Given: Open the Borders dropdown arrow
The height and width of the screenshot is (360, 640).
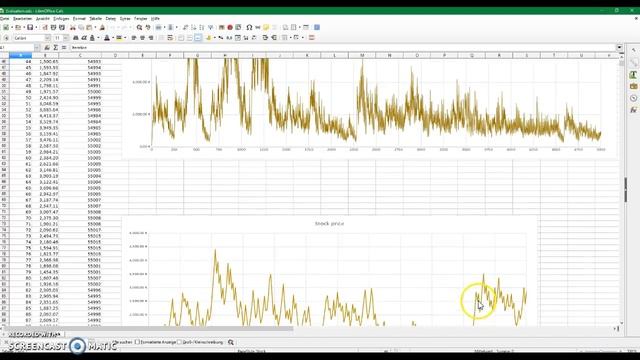Looking at the screenshot, I should 291,38.
